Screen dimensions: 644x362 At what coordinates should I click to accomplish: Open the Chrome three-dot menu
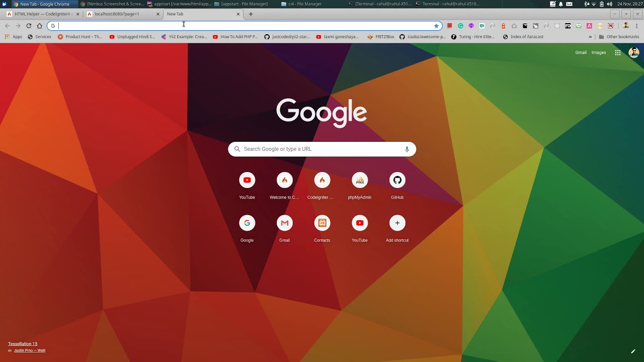point(637,26)
